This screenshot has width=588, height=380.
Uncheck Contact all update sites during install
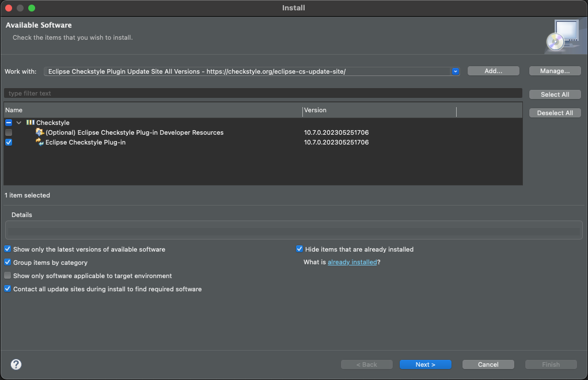pos(7,288)
